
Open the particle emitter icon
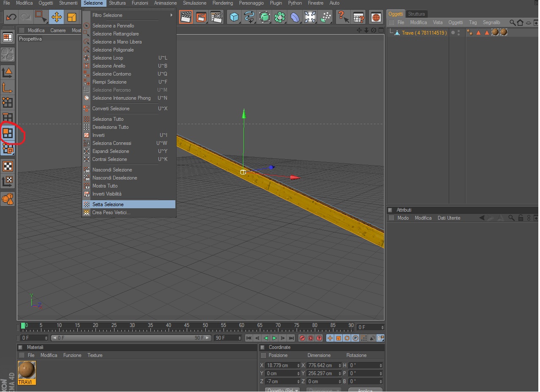(x=326, y=17)
